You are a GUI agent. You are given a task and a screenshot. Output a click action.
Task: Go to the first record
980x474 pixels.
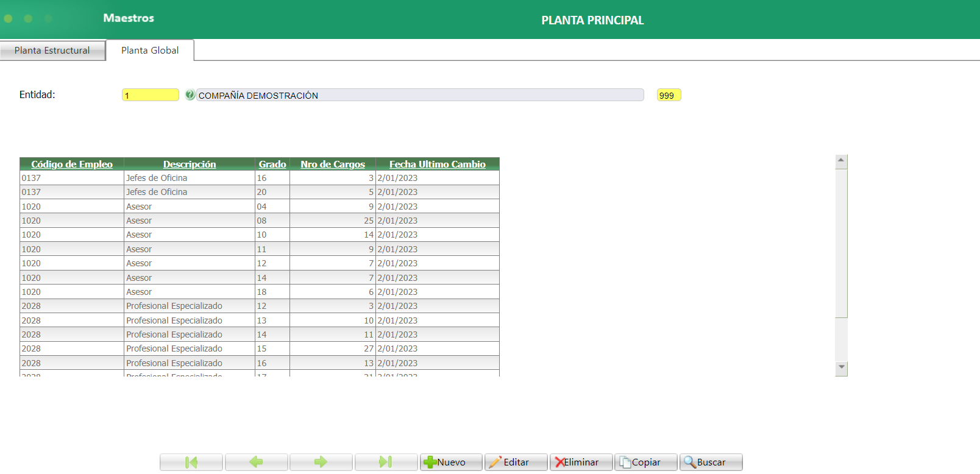pos(191,462)
